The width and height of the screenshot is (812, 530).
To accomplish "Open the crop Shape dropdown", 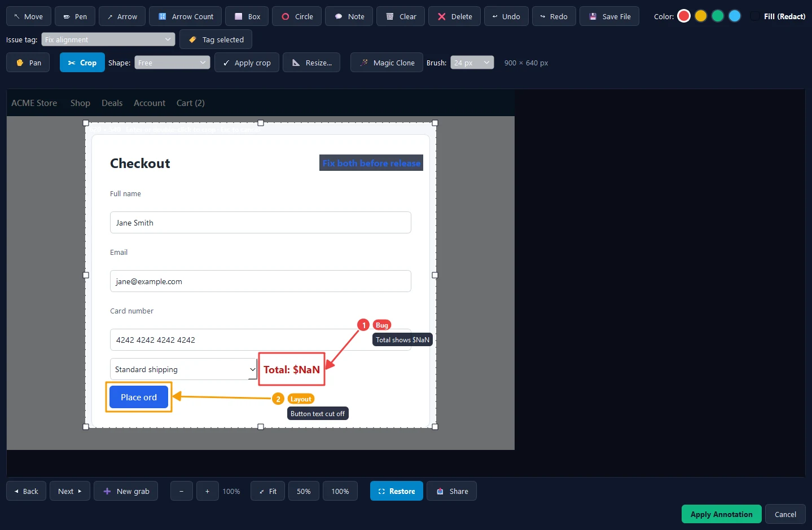I will (x=172, y=63).
